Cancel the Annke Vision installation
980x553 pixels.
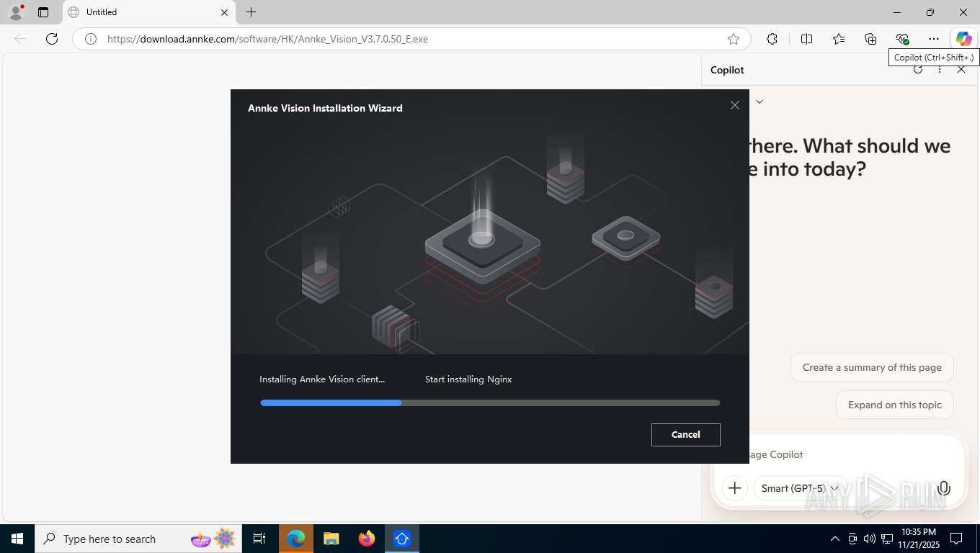(685, 434)
